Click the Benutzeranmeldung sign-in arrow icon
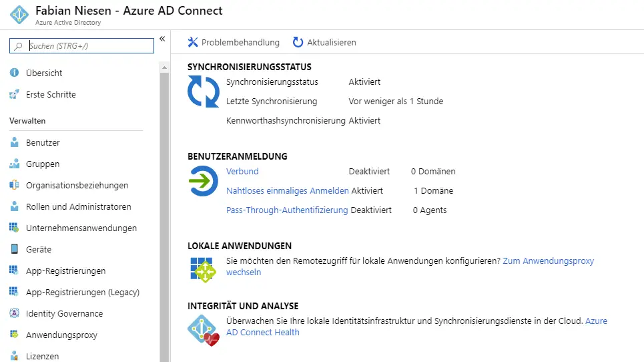The image size is (644, 362). 204,181
